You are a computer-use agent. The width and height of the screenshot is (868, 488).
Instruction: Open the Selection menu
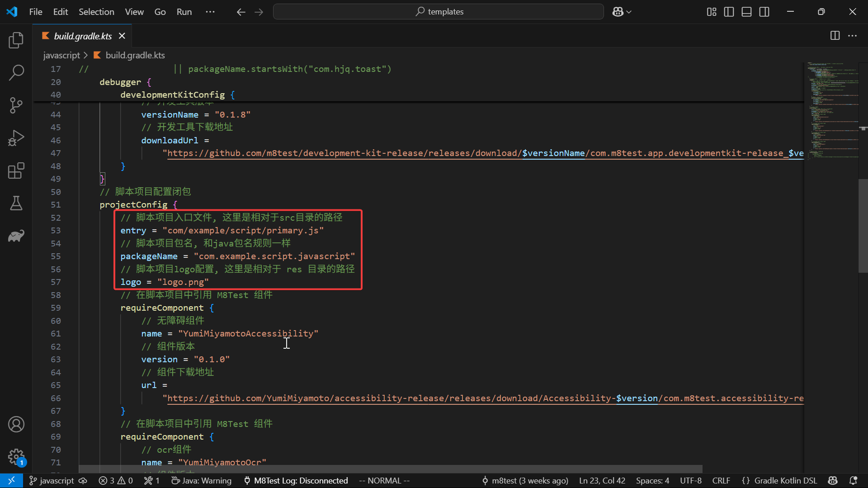click(x=96, y=12)
